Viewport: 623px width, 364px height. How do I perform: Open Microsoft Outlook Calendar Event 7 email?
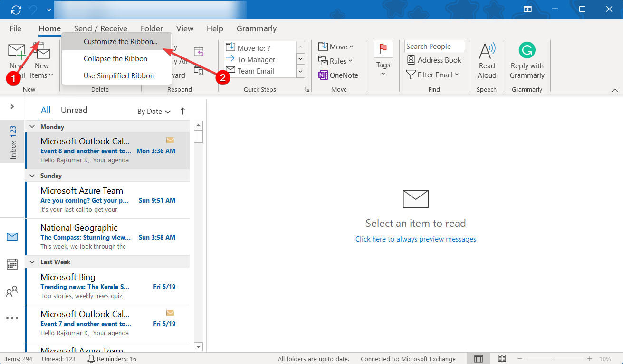pyautogui.click(x=107, y=323)
